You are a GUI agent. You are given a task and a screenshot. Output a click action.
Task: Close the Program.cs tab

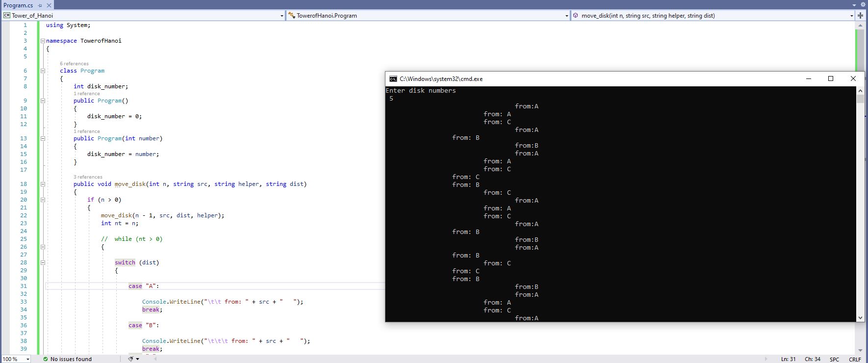pyautogui.click(x=49, y=5)
